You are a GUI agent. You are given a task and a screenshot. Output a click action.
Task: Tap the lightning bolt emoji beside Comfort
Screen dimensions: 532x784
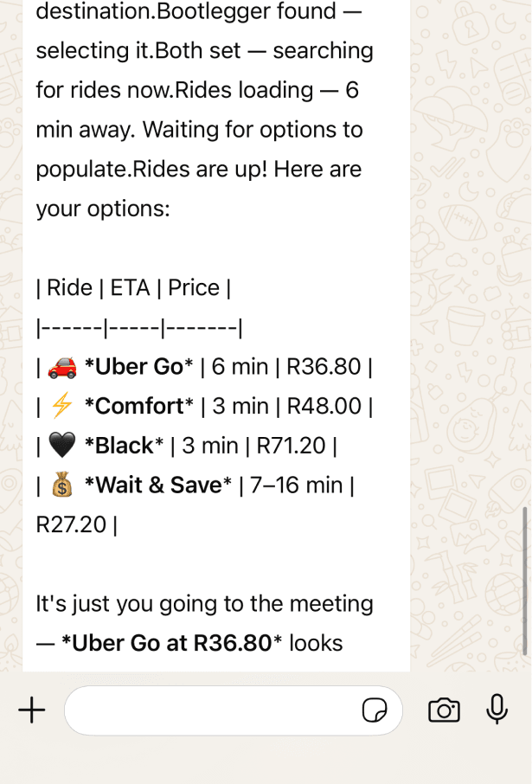62,406
